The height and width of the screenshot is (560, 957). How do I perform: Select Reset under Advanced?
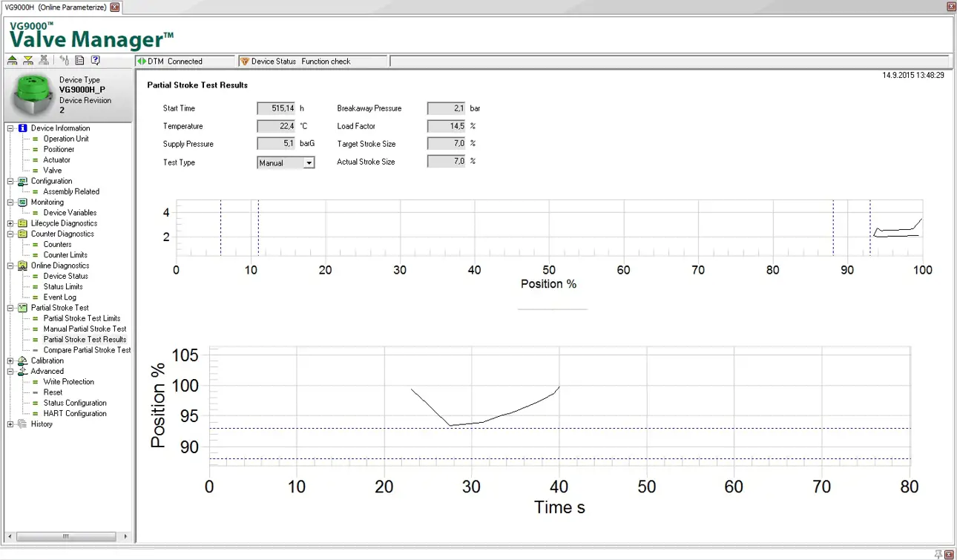click(53, 392)
